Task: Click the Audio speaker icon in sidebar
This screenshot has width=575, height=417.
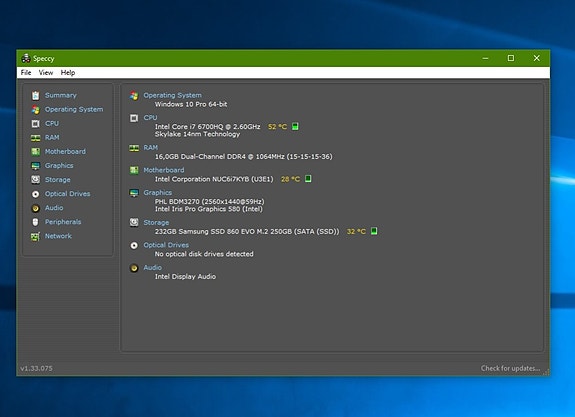Action: coord(36,208)
